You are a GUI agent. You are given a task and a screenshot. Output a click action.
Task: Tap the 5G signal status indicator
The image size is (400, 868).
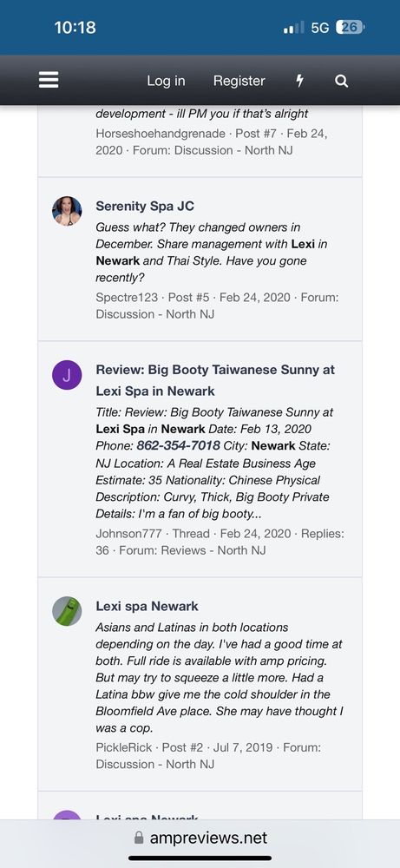click(x=320, y=28)
